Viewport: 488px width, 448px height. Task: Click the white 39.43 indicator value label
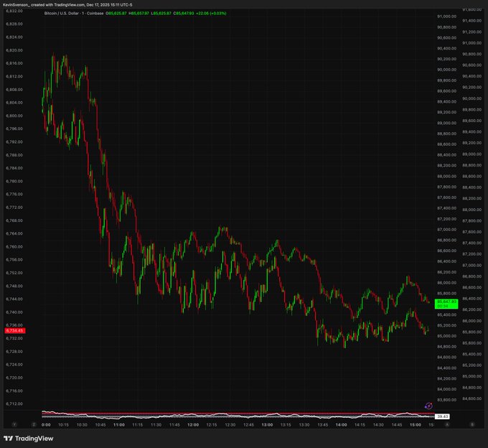(x=442, y=416)
